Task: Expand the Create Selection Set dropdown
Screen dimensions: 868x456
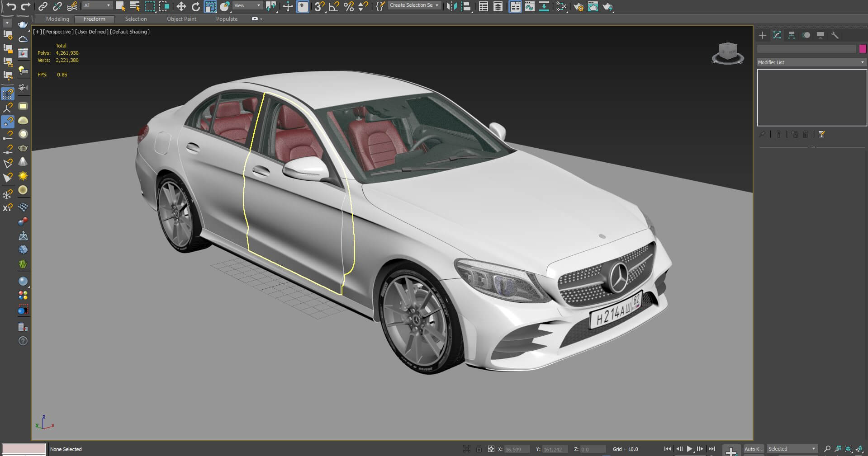Action: point(414,5)
